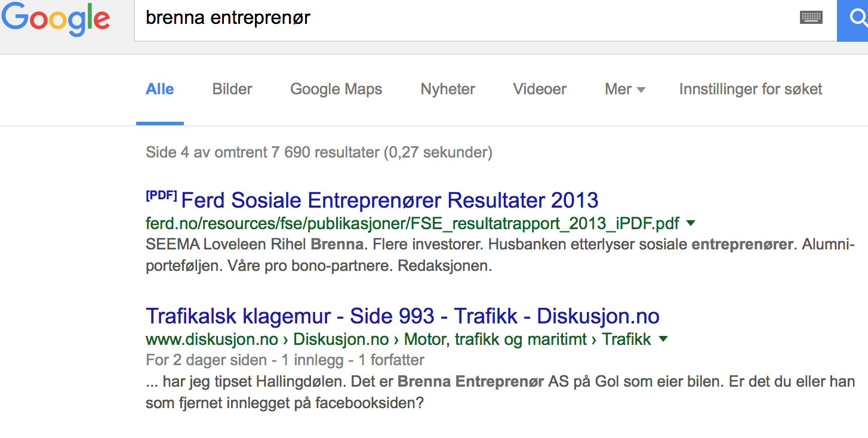Switch to the Bilder tab
Screen dimensions: 868x438
[232, 90]
